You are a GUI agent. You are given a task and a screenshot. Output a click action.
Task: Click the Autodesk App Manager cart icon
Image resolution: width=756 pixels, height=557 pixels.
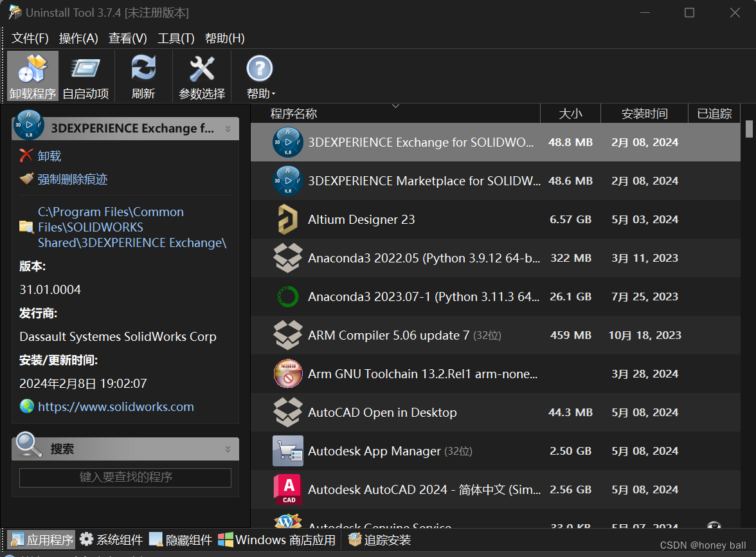point(288,450)
